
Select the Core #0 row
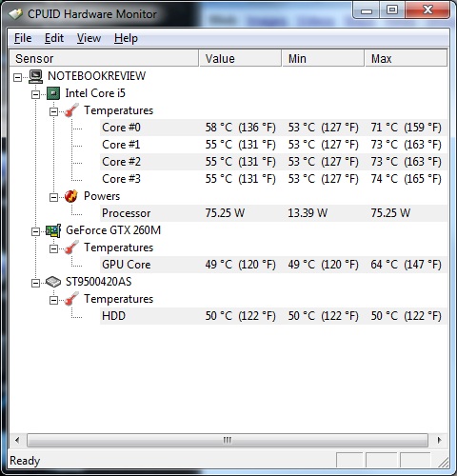(273, 128)
